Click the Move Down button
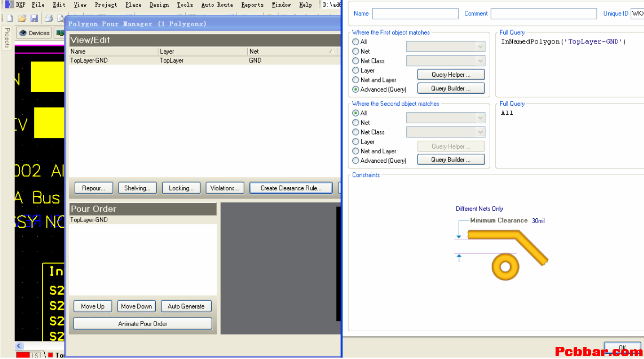 pyautogui.click(x=136, y=306)
